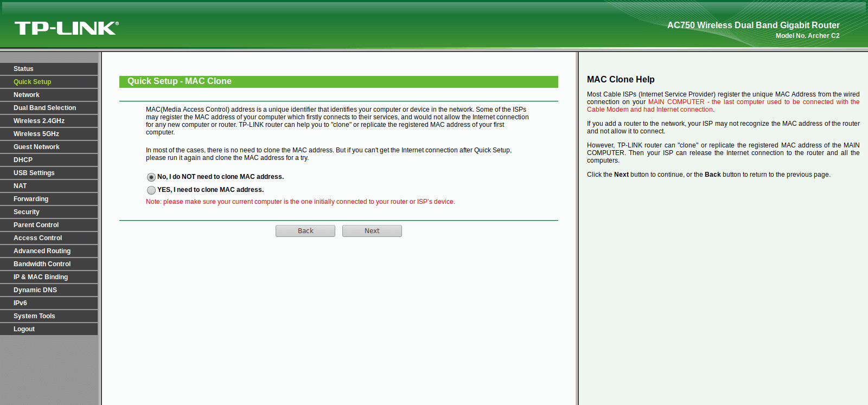Click the red note about current computer
This screenshot has height=405, width=868.
click(x=301, y=202)
